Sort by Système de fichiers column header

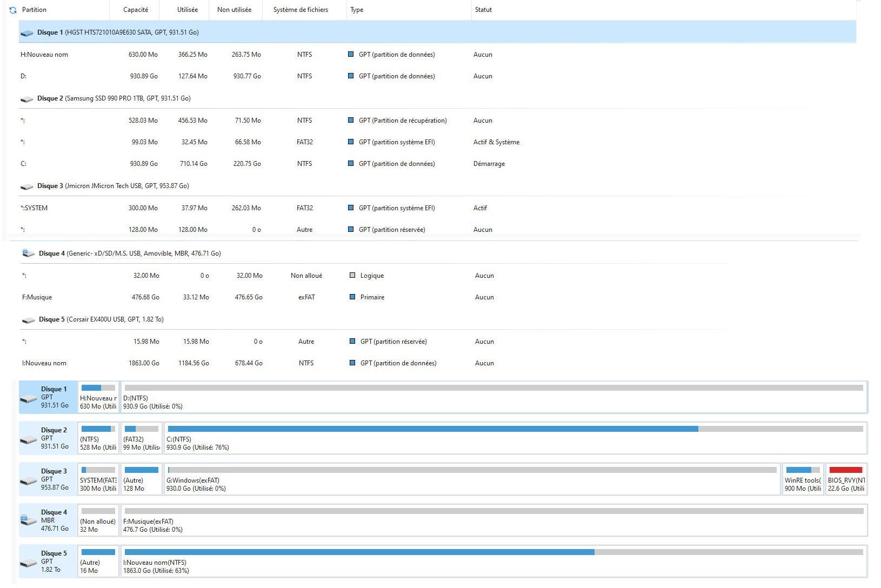[x=301, y=10]
